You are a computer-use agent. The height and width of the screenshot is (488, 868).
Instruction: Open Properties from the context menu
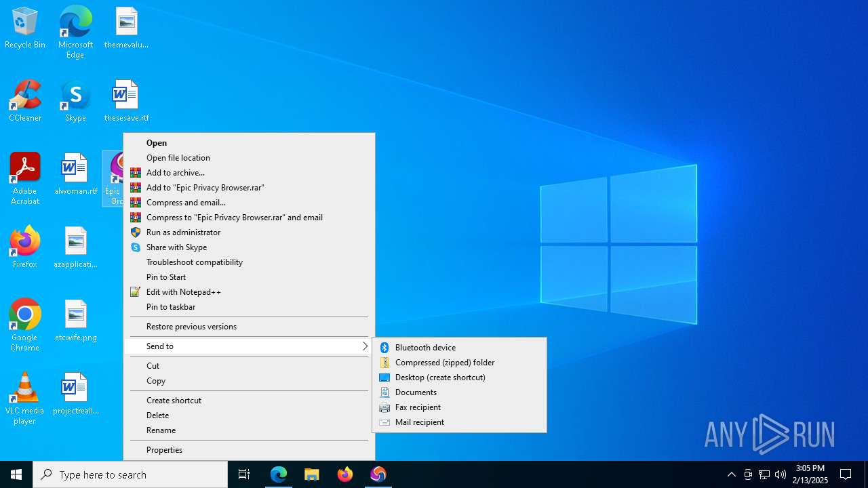coord(249,450)
